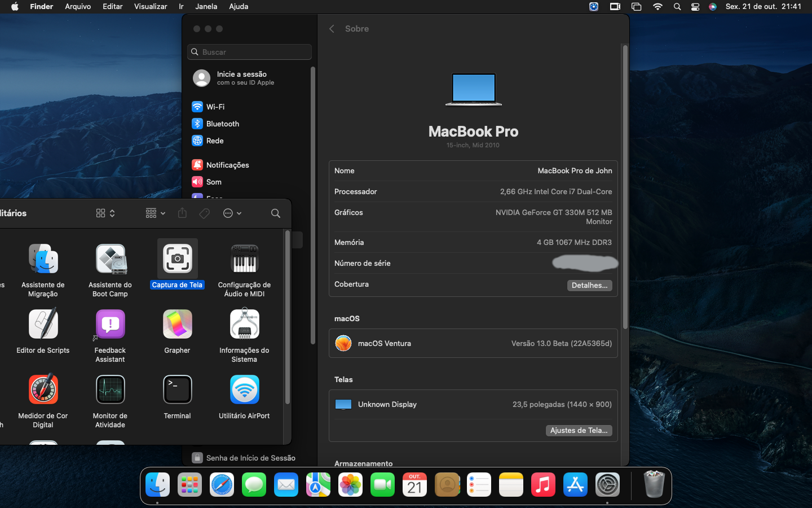Viewport: 812px width, 508px height.
Task: Select Captura de Tela app icon
Action: (x=178, y=259)
